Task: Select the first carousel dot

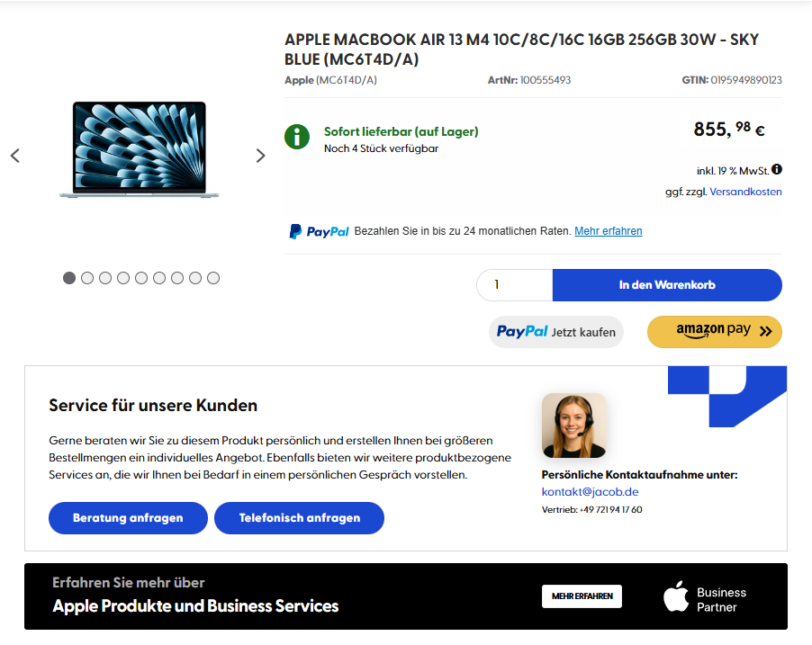Action: (69, 278)
